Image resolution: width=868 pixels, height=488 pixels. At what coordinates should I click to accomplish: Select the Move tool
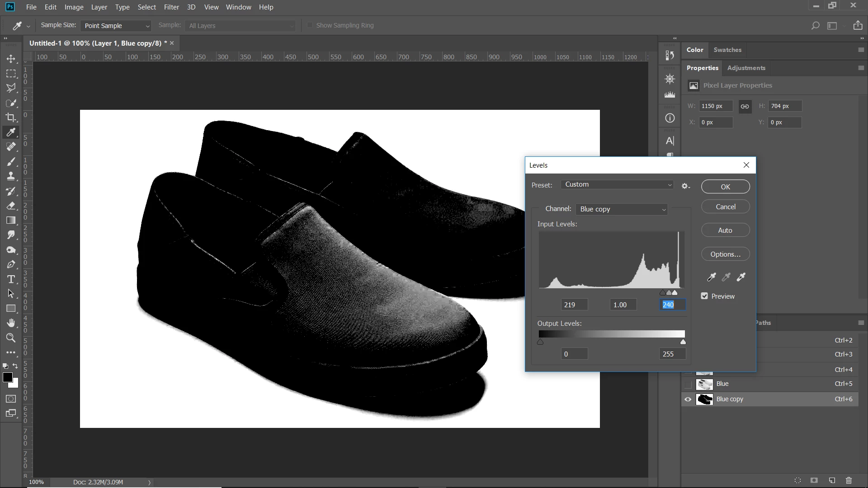point(11,59)
